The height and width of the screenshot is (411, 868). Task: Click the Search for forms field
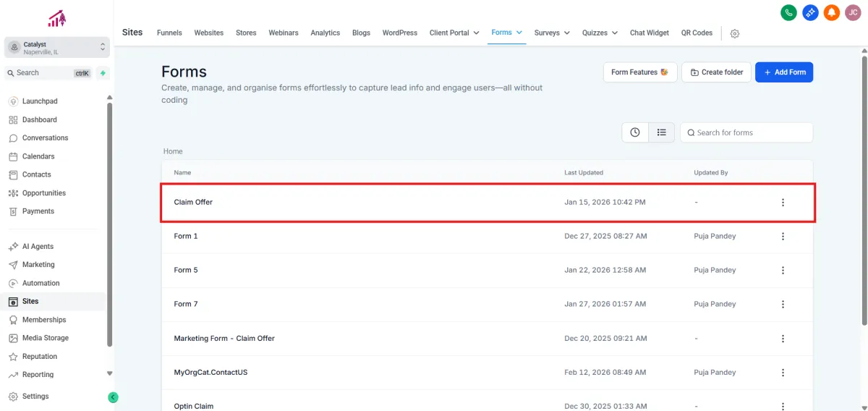tap(746, 132)
